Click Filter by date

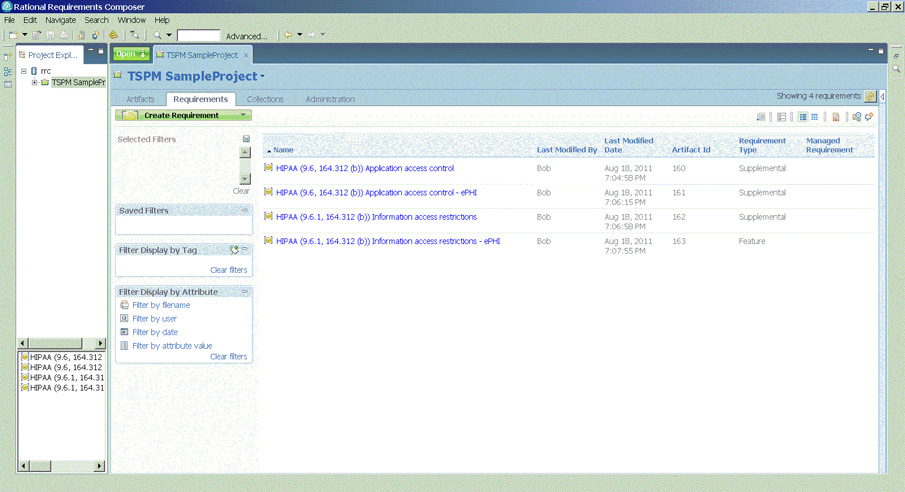(x=155, y=332)
